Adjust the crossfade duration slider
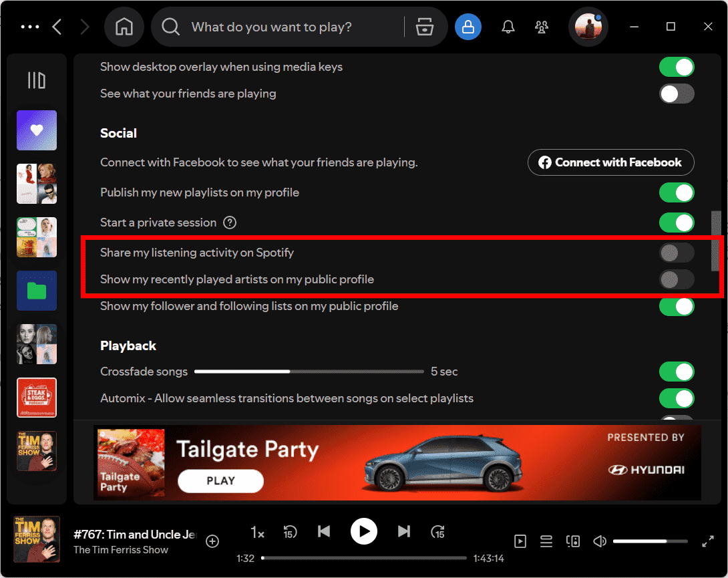The height and width of the screenshot is (578, 728). pyautogui.click(x=309, y=372)
